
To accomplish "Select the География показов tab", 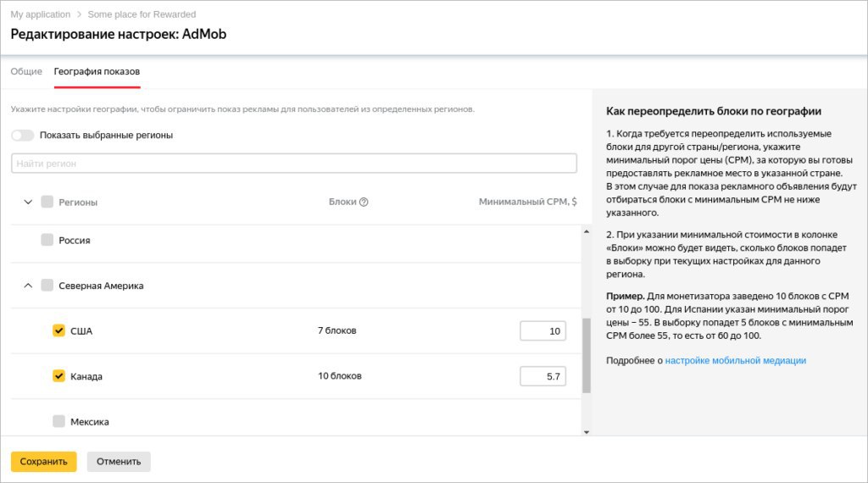I will click(x=97, y=71).
